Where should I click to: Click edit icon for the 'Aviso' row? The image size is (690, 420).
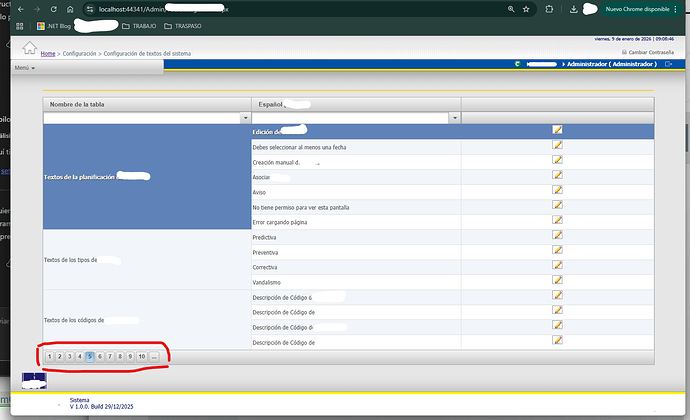tap(558, 190)
